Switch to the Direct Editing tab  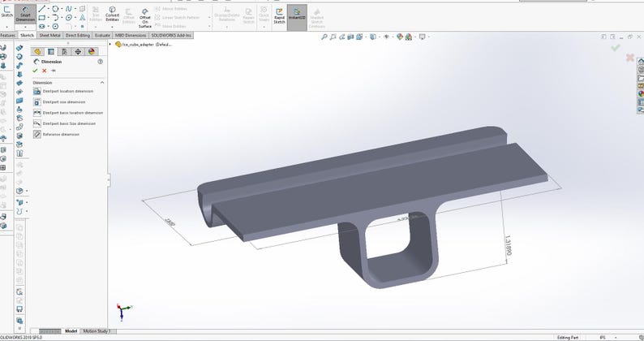click(78, 36)
